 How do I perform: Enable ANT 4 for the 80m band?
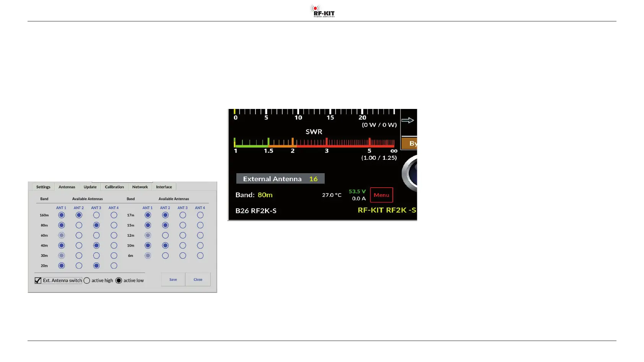tap(114, 225)
